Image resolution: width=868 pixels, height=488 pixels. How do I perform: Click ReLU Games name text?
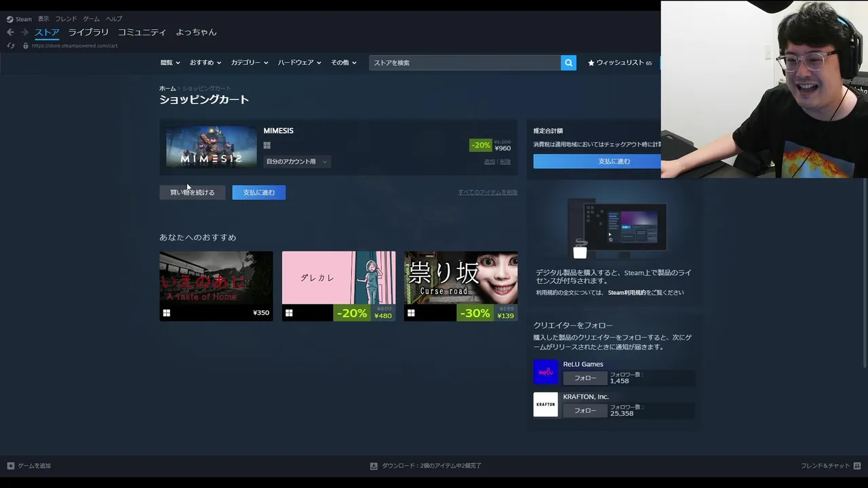point(583,364)
